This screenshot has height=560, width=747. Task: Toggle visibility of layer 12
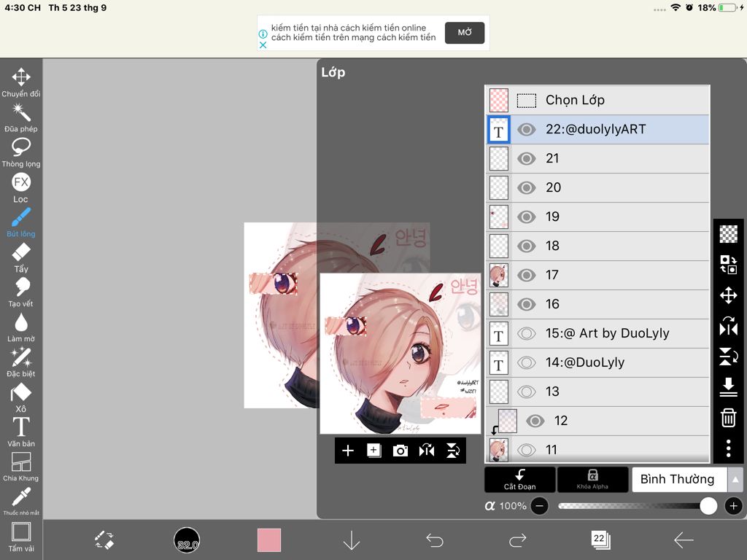point(535,421)
